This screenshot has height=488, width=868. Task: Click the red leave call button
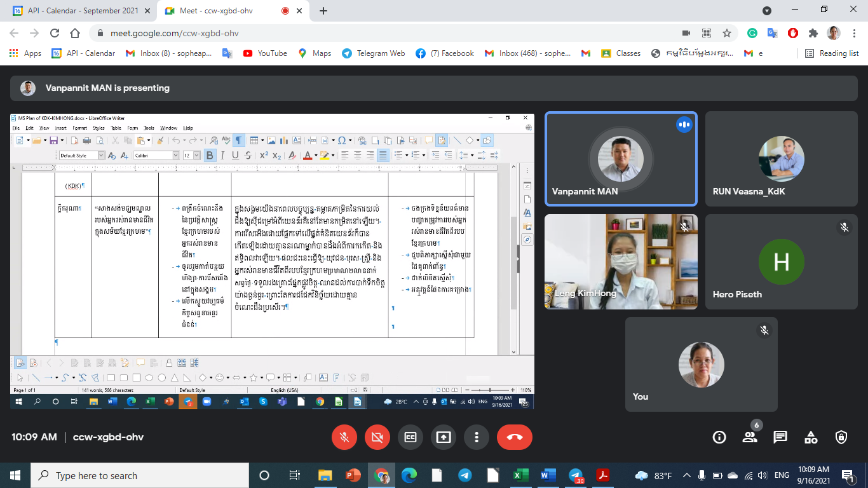514,437
